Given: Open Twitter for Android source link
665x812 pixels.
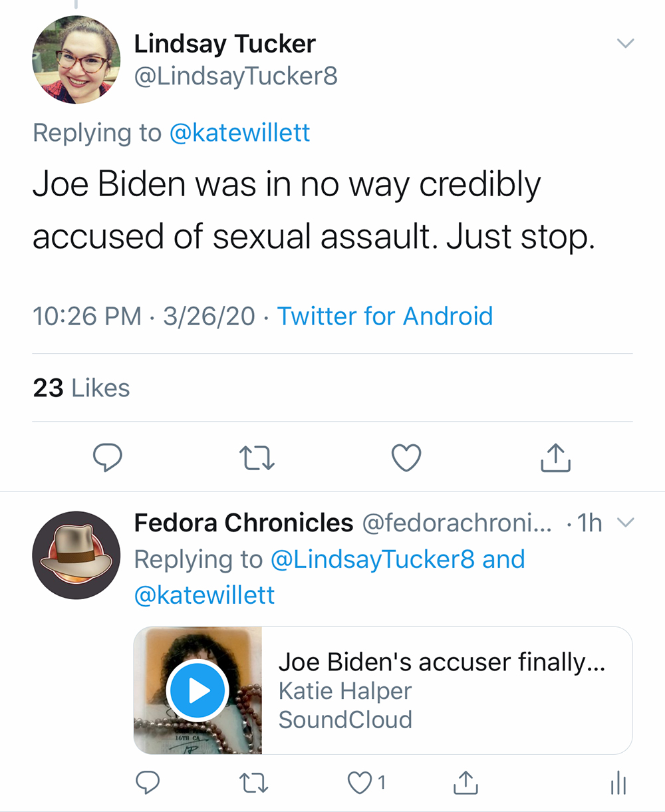Looking at the screenshot, I should pyautogui.click(x=384, y=316).
